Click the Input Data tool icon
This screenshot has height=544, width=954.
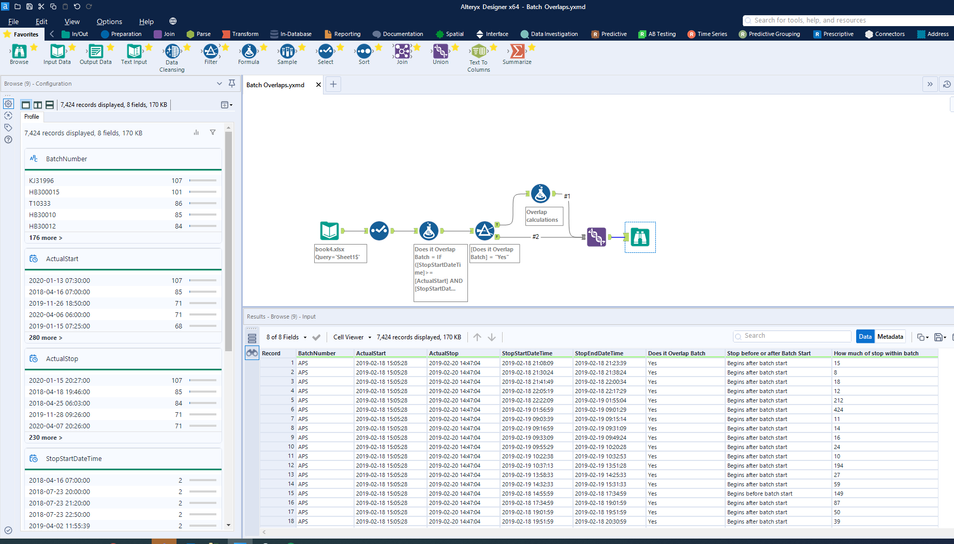tap(57, 53)
